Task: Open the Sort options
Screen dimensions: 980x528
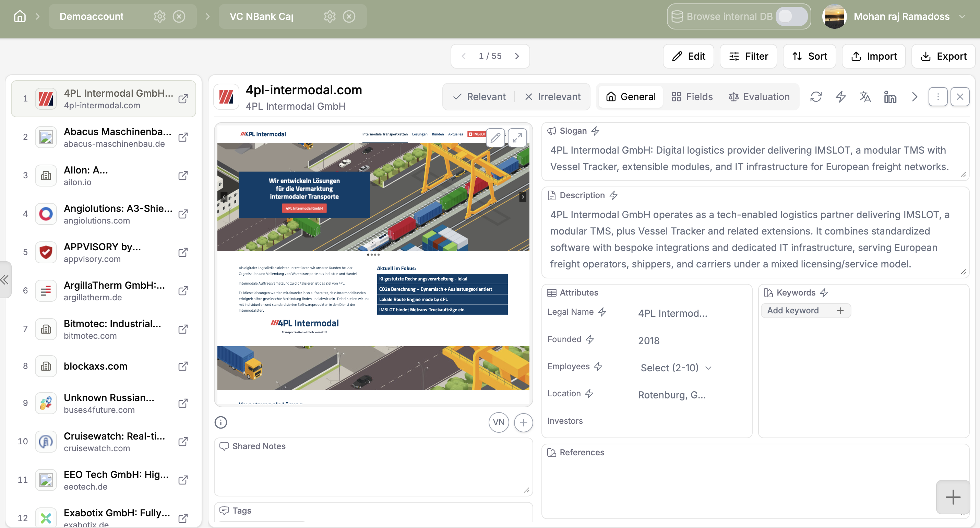Action: pos(809,56)
